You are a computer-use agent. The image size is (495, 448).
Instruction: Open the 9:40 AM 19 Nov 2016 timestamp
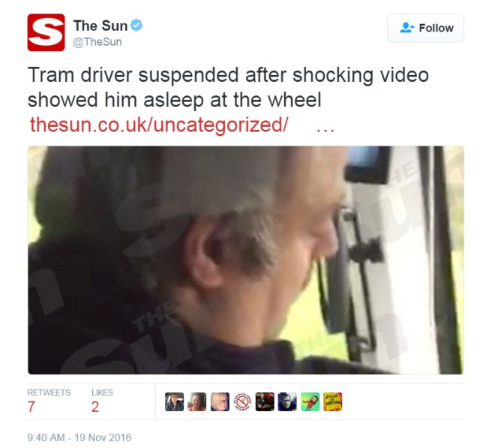pyautogui.click(x=79, y=437)
